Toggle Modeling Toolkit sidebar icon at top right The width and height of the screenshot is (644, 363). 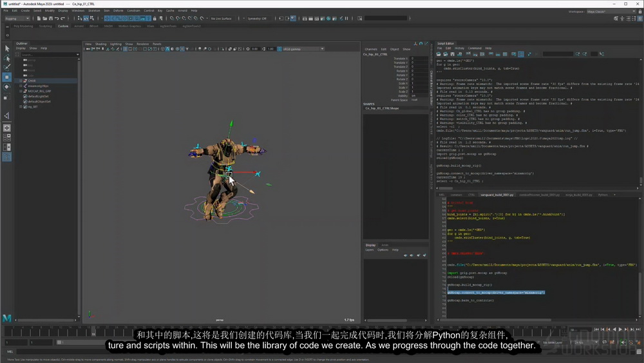click(x=616, y=19)
